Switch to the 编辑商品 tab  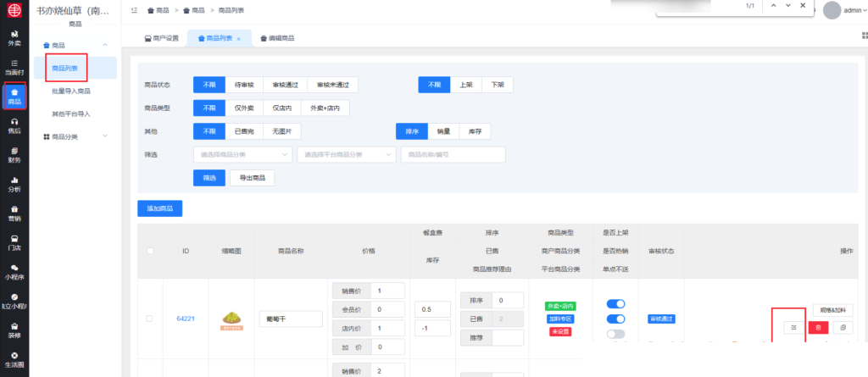pos(278,39)
